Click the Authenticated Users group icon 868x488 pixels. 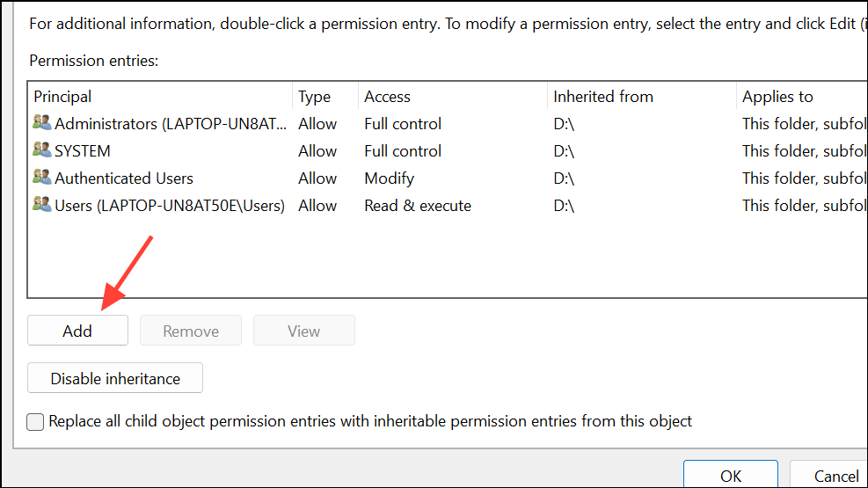click(42, 178)
